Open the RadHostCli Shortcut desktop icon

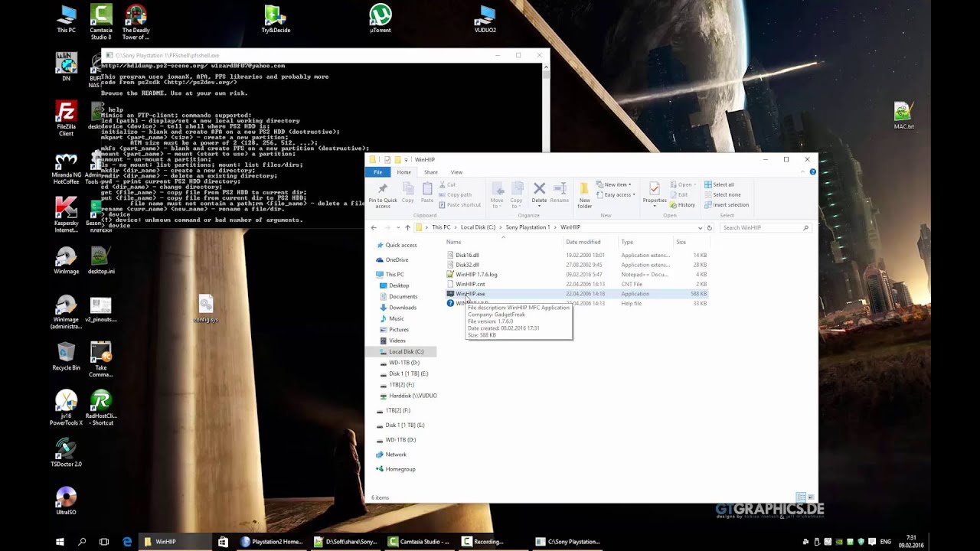coord(101,408)
